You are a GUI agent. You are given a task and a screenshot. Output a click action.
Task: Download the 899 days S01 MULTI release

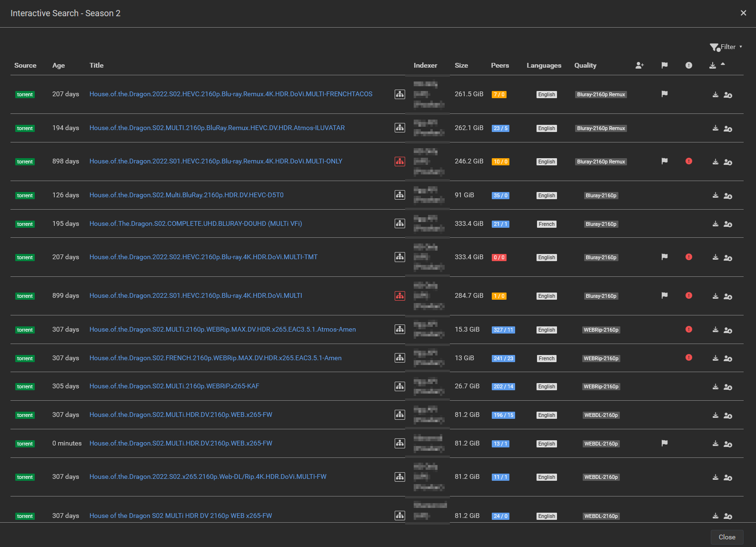pos(715,296)
